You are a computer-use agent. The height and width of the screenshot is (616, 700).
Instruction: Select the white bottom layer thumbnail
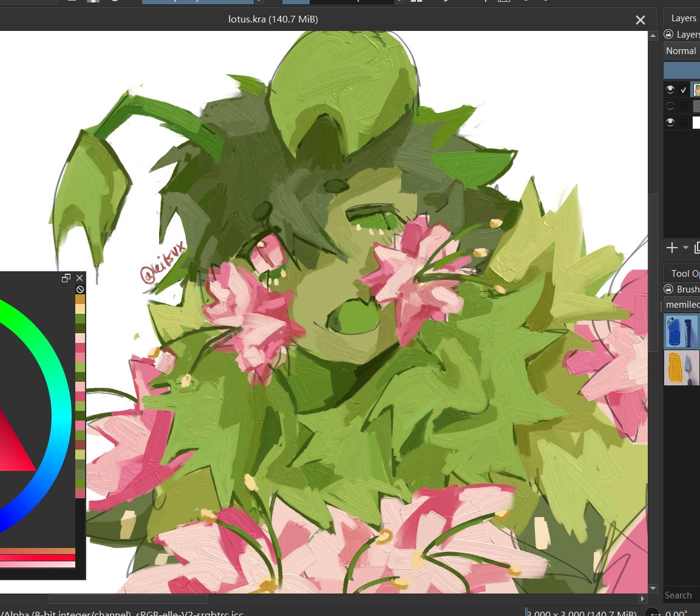coord(696,123)
